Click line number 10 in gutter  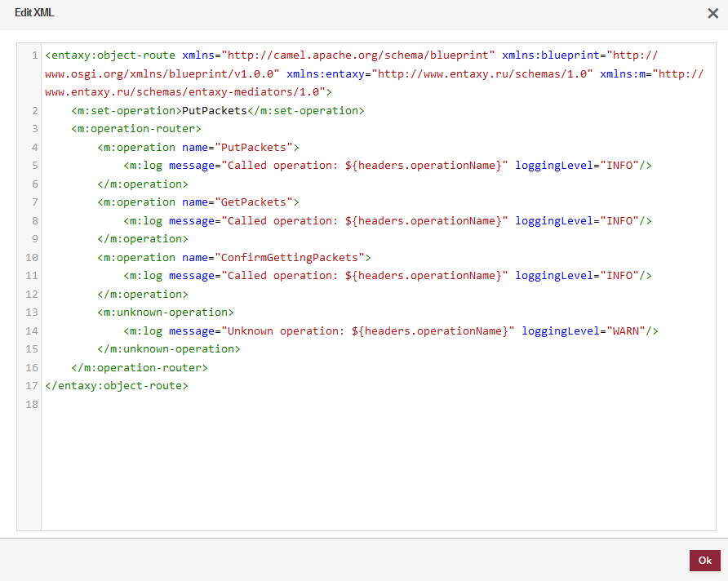(x=32, y=257)
